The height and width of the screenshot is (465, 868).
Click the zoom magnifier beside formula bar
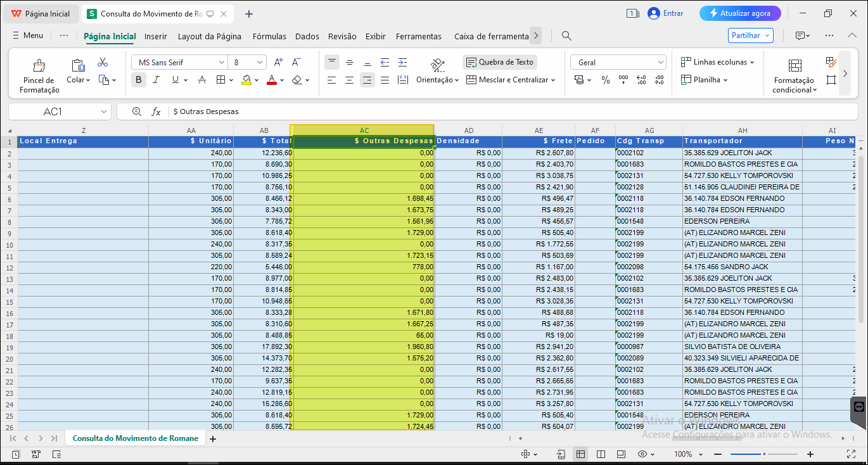point(136,111)
